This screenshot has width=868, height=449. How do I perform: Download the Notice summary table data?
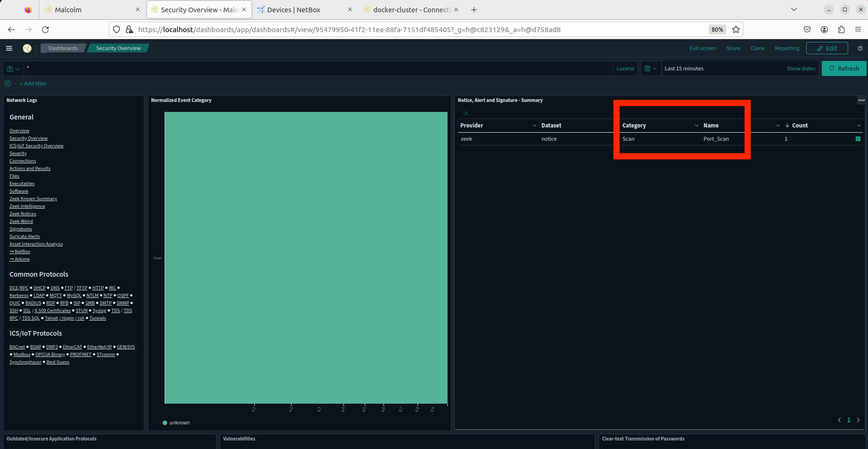click(x=466, y=113)
